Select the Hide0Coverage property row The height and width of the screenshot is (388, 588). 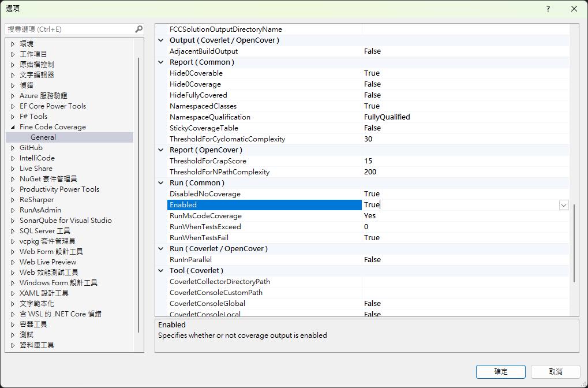pyautogui.click(x=195, y=84)
